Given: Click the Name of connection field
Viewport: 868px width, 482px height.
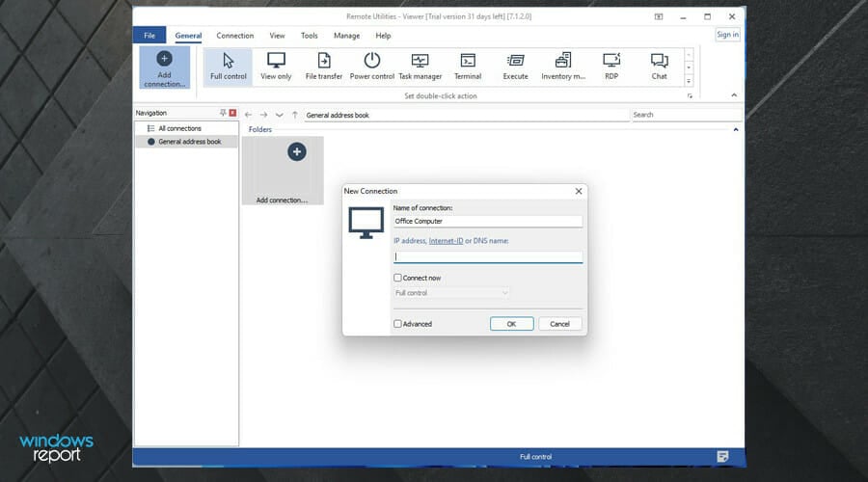Looking at the screenshot, I should [x=488, y=221].
